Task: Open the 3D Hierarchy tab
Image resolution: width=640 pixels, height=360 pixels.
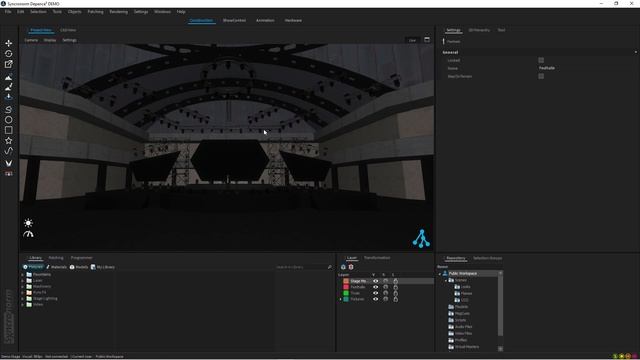Action: [x=479, y=30]
